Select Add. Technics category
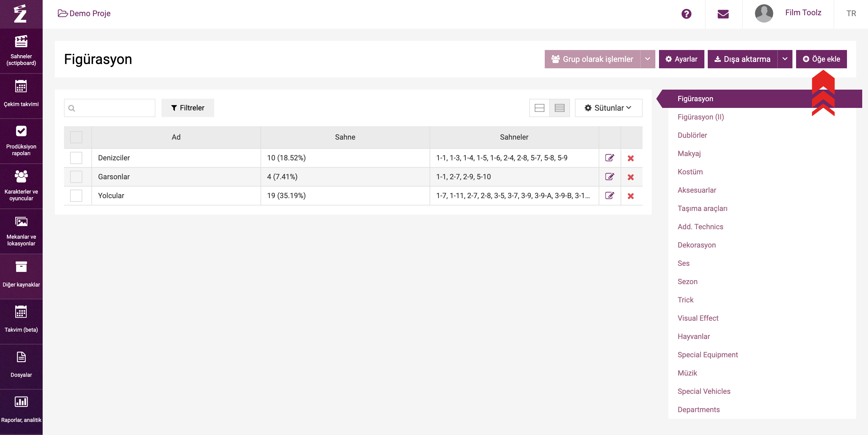This screenshot has height=435, width=868. [700, 226]
